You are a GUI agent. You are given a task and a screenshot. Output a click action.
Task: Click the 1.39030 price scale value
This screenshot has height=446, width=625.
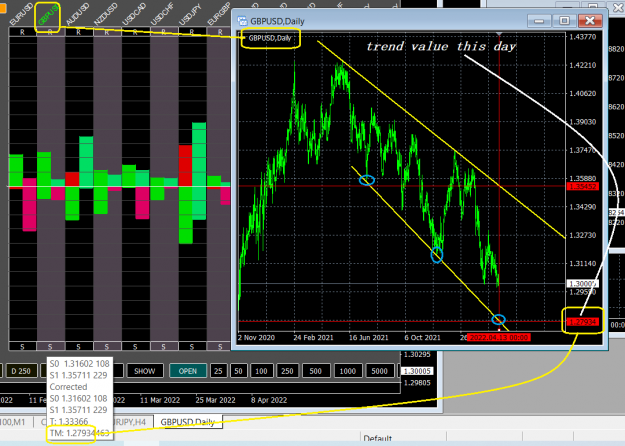[582, 122]
